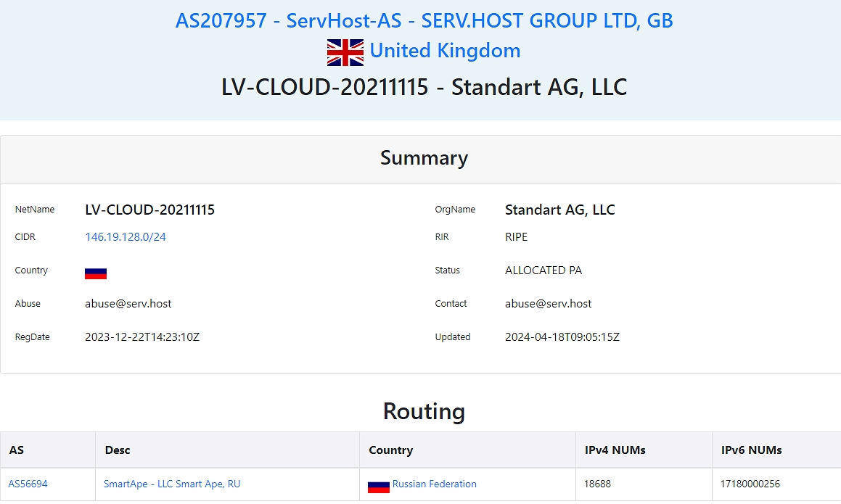
Task: Click the abuse@serv.host Abuse email value
Action: coord(128,304)
